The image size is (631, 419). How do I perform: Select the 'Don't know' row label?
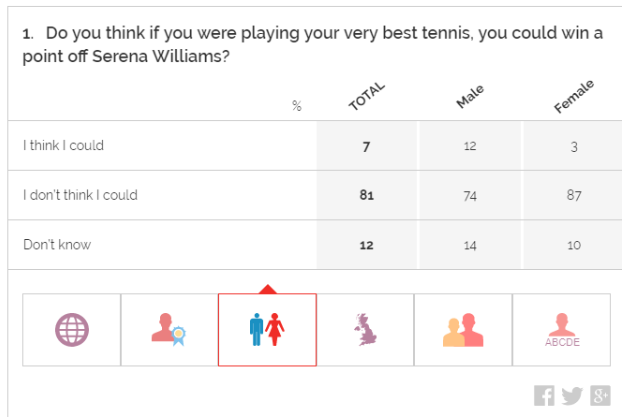57,245
